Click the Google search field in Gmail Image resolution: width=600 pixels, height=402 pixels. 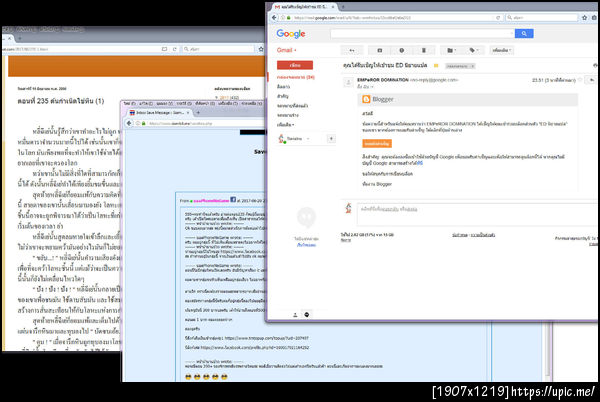tap(422, 34)
